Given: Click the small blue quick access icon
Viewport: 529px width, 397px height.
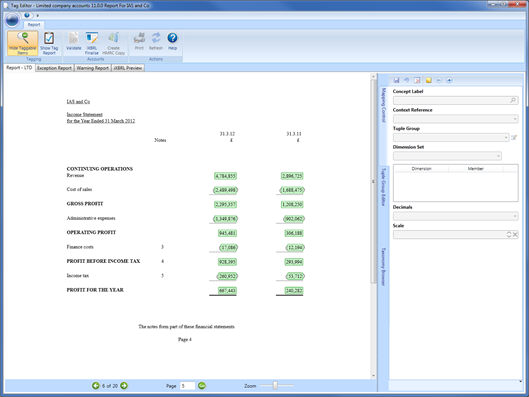Looking at the screenshot, I should click(x=27, y=15).
